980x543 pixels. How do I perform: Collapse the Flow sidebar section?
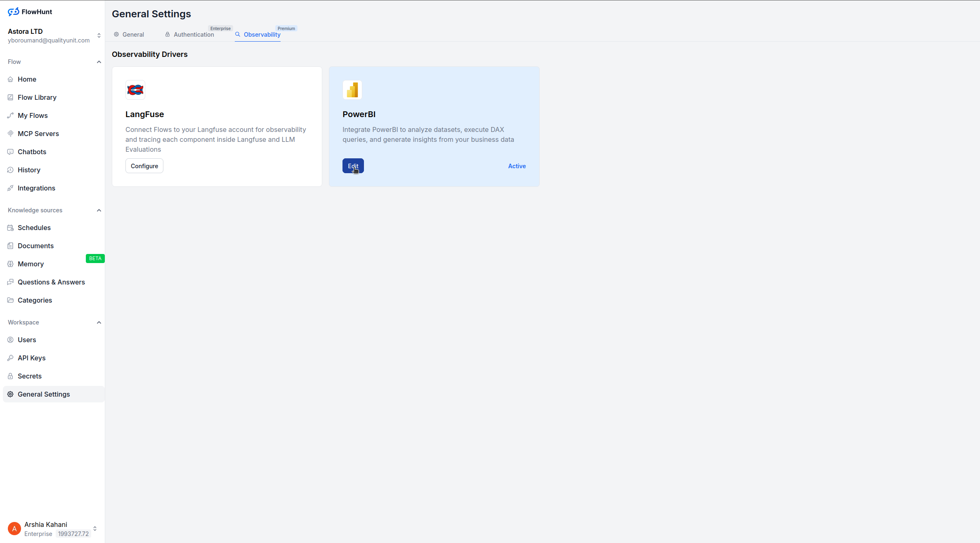coord(99,62)
